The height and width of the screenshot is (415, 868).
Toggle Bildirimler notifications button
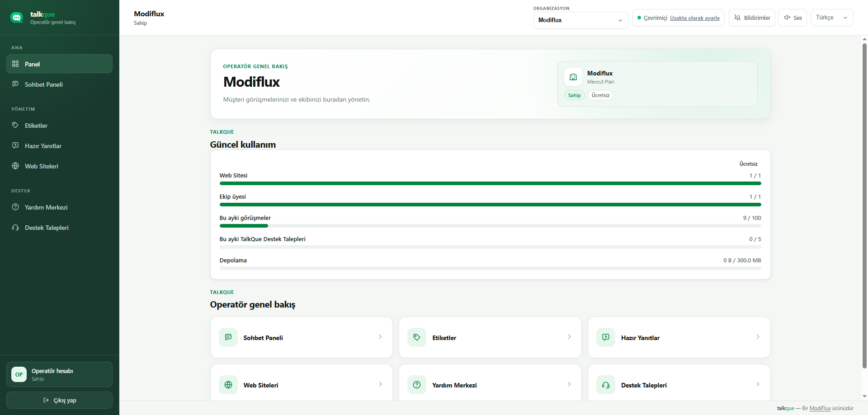click(752, 18)
